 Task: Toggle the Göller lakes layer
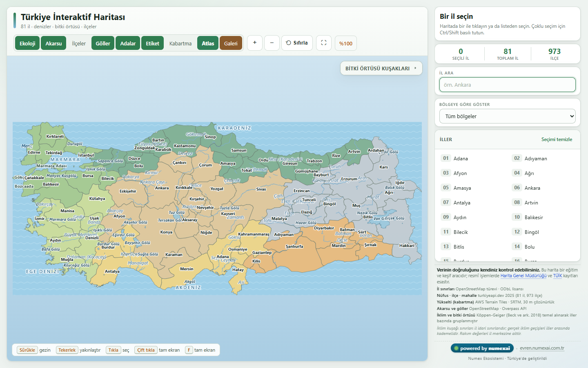(x=103, y=43)
